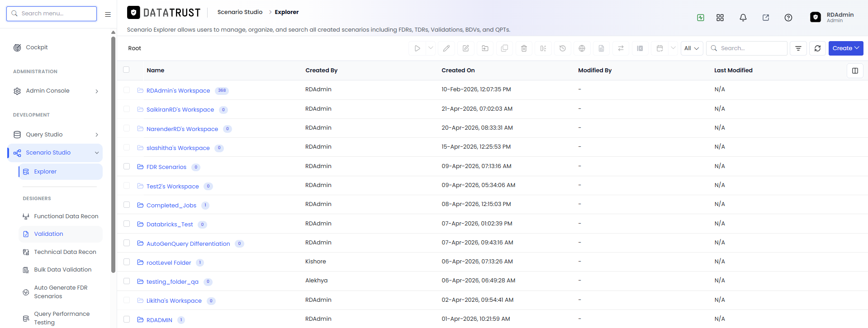868x328 pixels.
Task: Collapse sidebar using hamburger menu icon
Action: click(108, 14)
